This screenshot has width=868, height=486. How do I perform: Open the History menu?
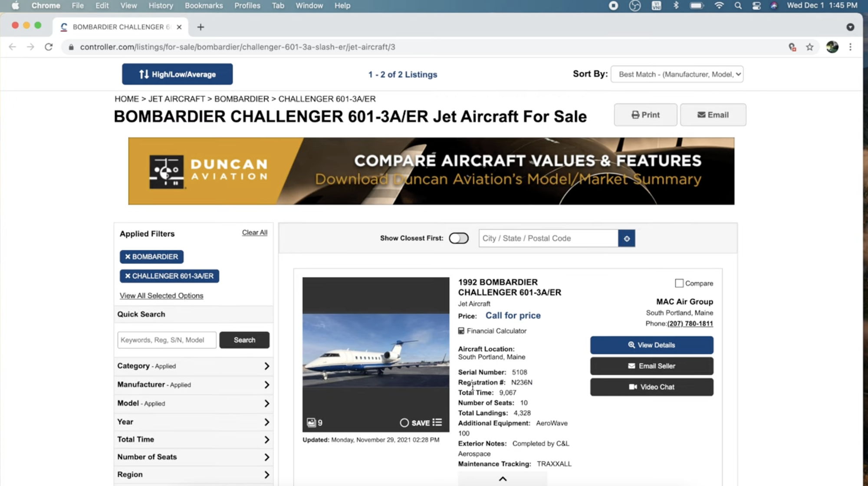(161, 6)
